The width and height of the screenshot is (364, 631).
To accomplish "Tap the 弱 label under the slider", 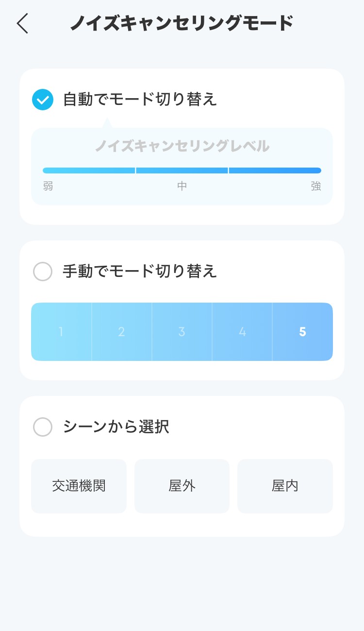I will 48,186.
